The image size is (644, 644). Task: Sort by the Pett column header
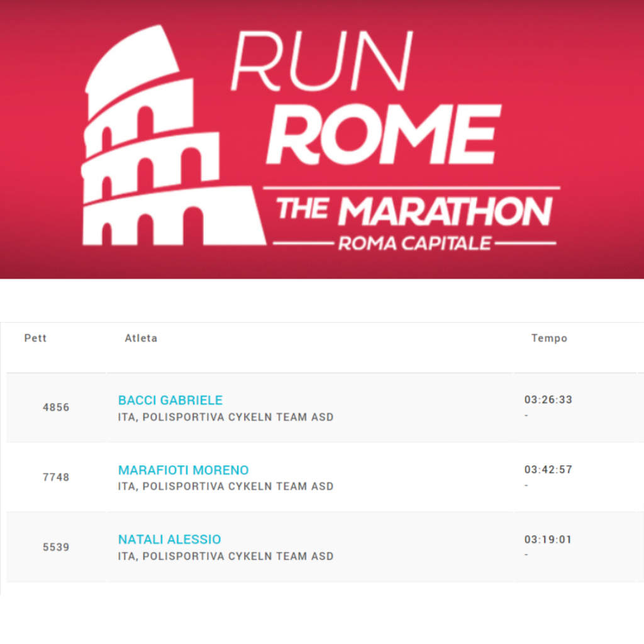35,338
